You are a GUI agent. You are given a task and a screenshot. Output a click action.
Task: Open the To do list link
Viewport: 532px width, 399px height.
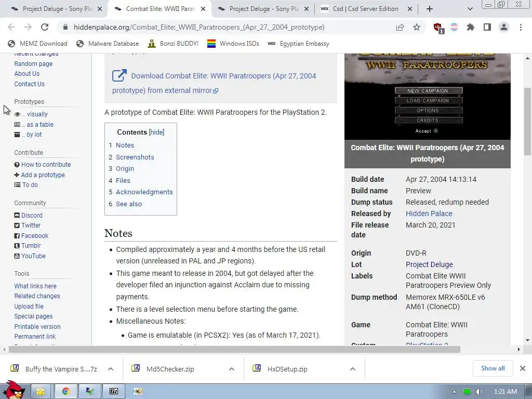click(x=26, y=185)
